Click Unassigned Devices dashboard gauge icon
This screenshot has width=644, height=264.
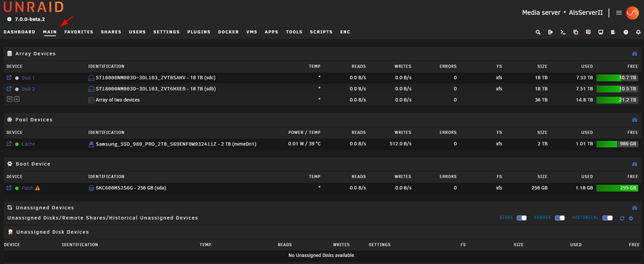click(x=634, y=208)
